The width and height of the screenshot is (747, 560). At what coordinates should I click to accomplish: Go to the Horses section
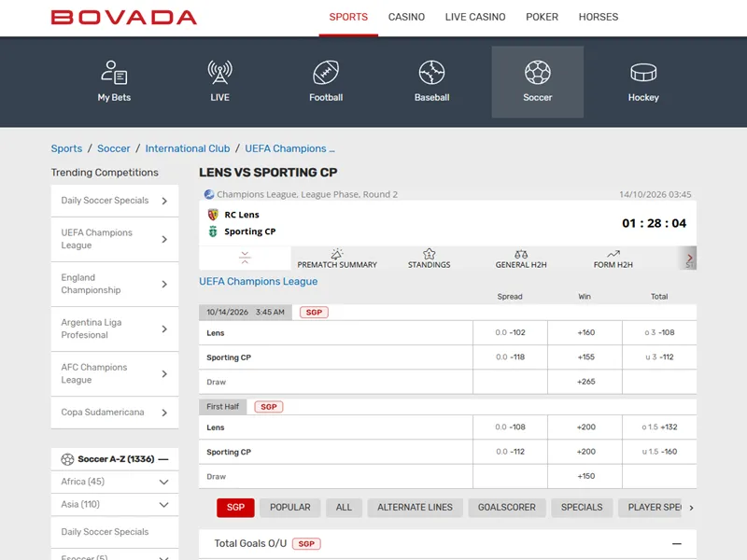599,17
